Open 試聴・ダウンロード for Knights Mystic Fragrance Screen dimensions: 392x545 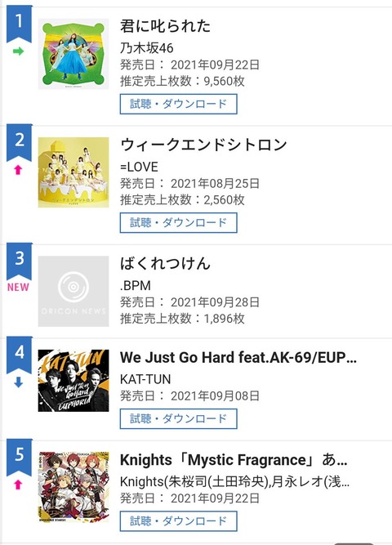pos(179,521)
